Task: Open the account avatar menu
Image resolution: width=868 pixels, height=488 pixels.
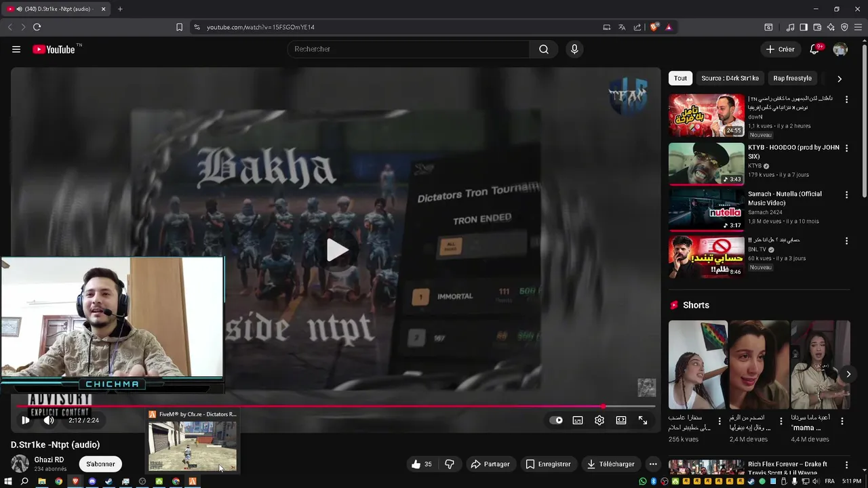Action: point(840,49)
